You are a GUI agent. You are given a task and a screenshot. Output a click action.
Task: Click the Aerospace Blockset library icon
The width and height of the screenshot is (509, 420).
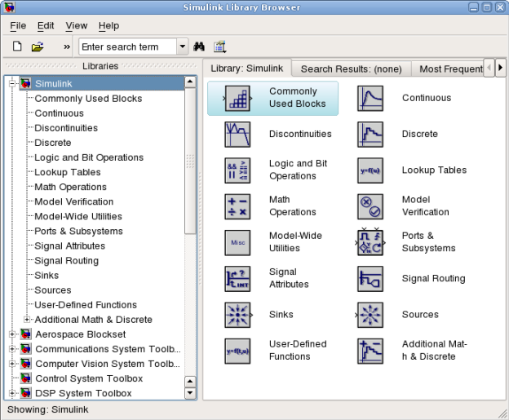25,334
